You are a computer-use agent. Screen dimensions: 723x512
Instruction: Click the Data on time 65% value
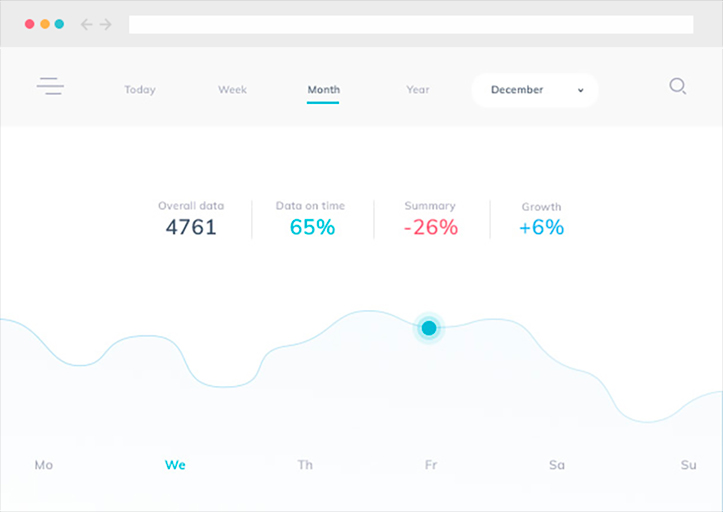(312, 227)
